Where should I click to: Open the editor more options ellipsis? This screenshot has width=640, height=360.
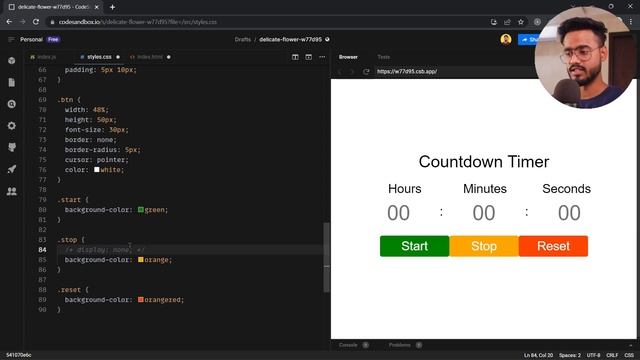click(x=322, y=57)
